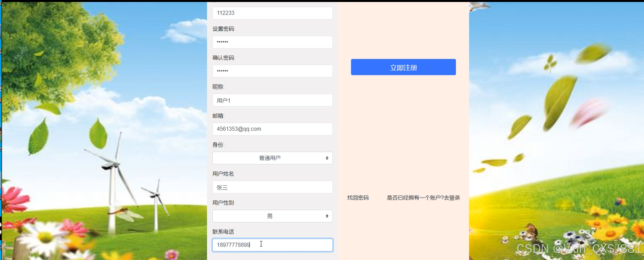Click the 联系电话 label text
644x260 pixels.
click(x=223, y=232)
